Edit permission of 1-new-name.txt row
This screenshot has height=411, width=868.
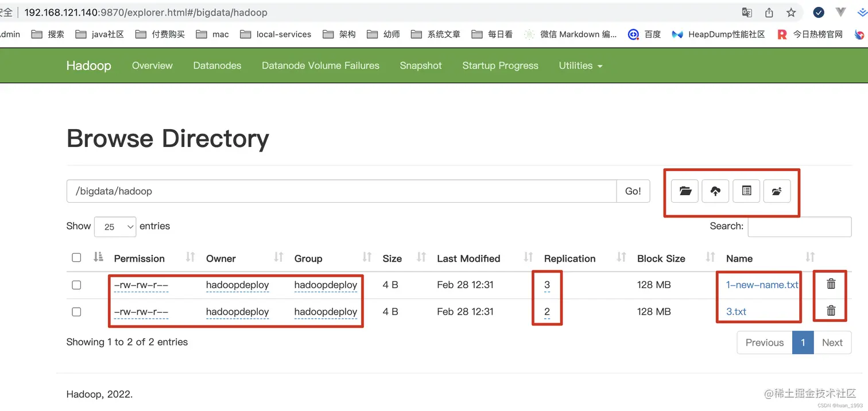pyautogui.click(x=141, y=285)
